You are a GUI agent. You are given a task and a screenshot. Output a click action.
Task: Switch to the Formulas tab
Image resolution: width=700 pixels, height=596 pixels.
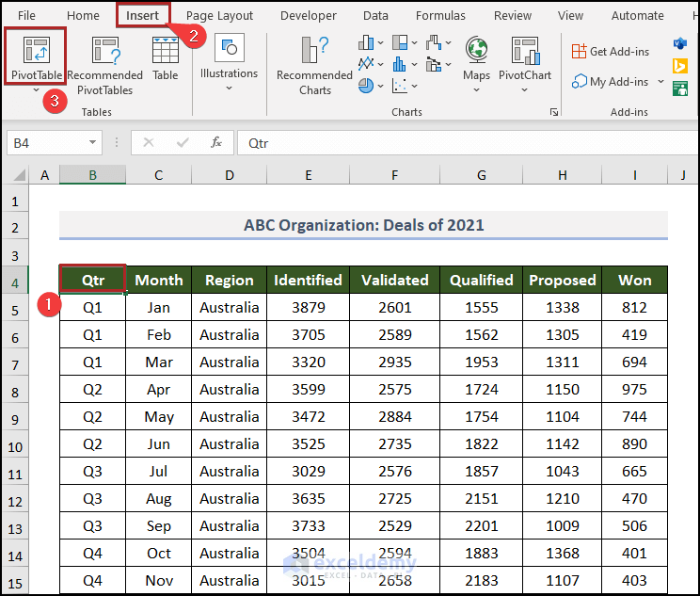tap(440, 15)
